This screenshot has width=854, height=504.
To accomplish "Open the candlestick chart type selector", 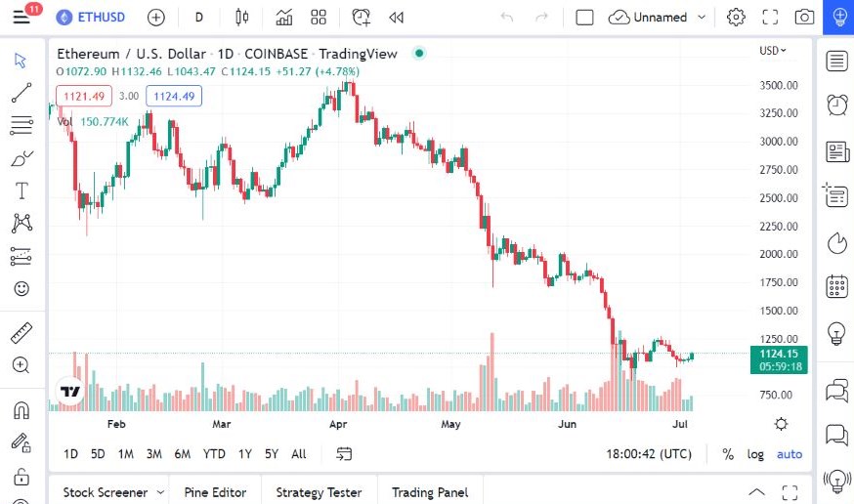I will 242,18.
